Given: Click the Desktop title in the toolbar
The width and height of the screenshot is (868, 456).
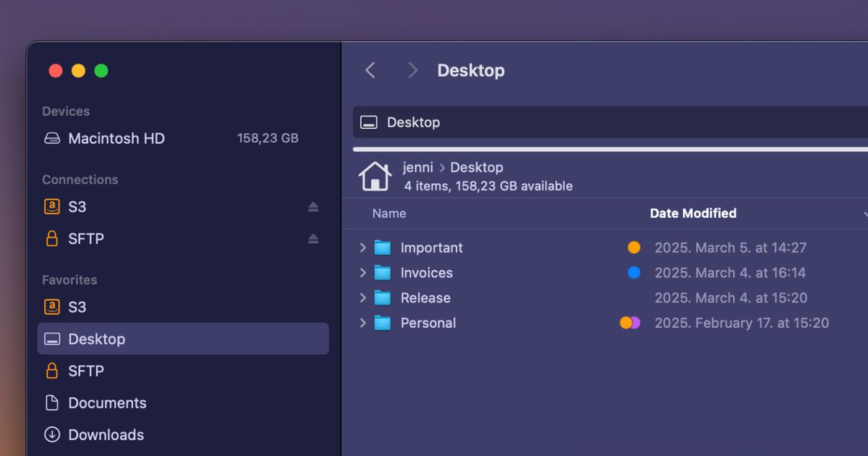Looking at the screenshot, I should click(471, 70).
